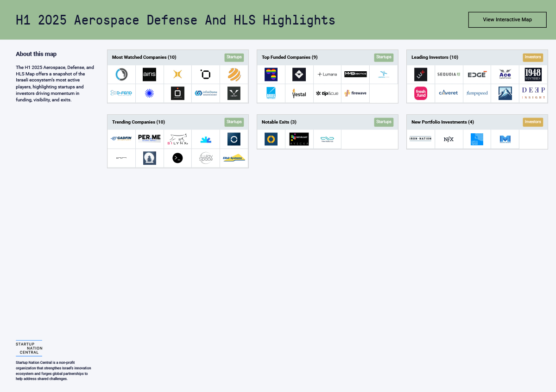
Task: Select the EDGE investor logo
Action: (477, 74)
